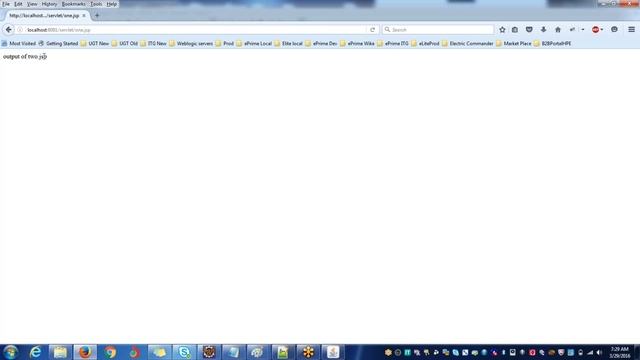Open the Downloads arrow icon

pyautogui.click(x=543, y=30)
